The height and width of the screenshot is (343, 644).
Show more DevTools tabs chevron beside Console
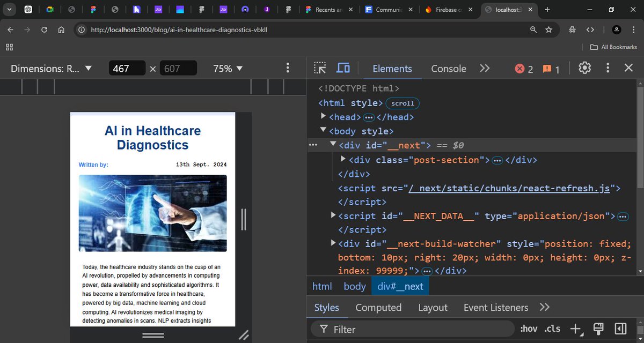(485, 68)
